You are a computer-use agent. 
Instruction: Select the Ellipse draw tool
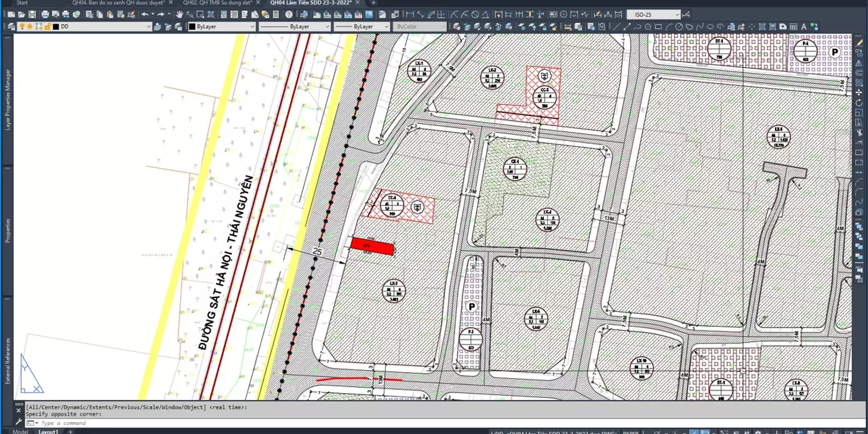[710, 27]
